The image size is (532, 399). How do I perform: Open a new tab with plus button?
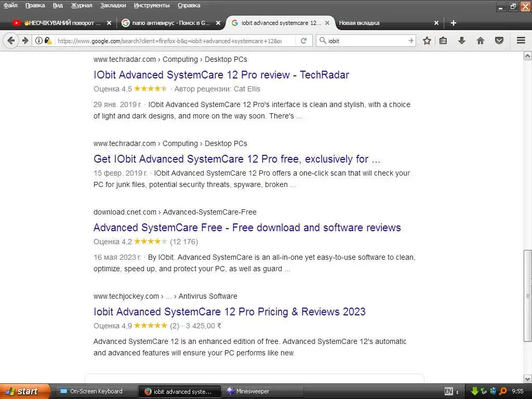(x=453, y=23)
